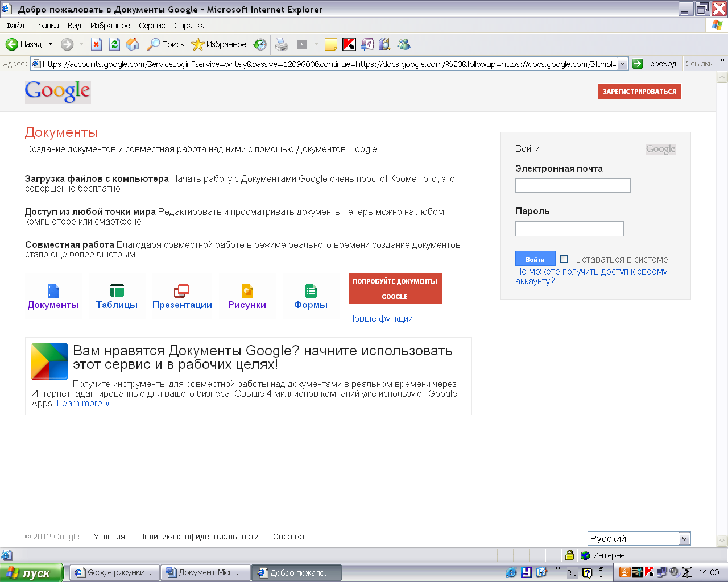Follow the Learn more » link
The image size is (728, 582).
[x=83, y=404]
